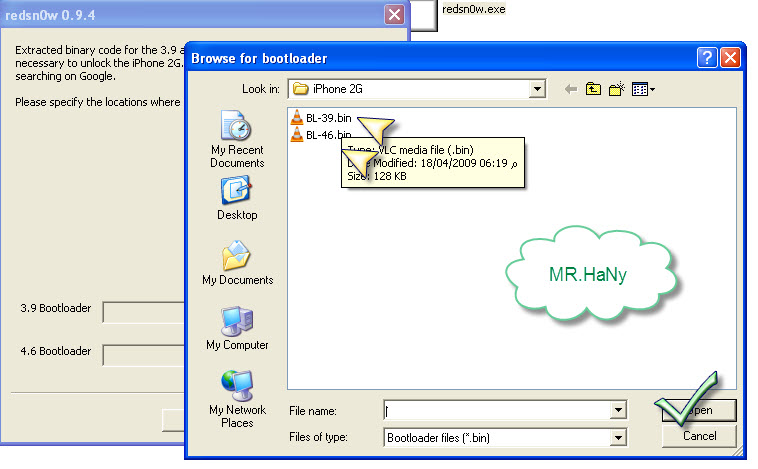758x469 pixels.
Task: Click iPhone 2G folder icon in Look in
Action: (301, 88)
